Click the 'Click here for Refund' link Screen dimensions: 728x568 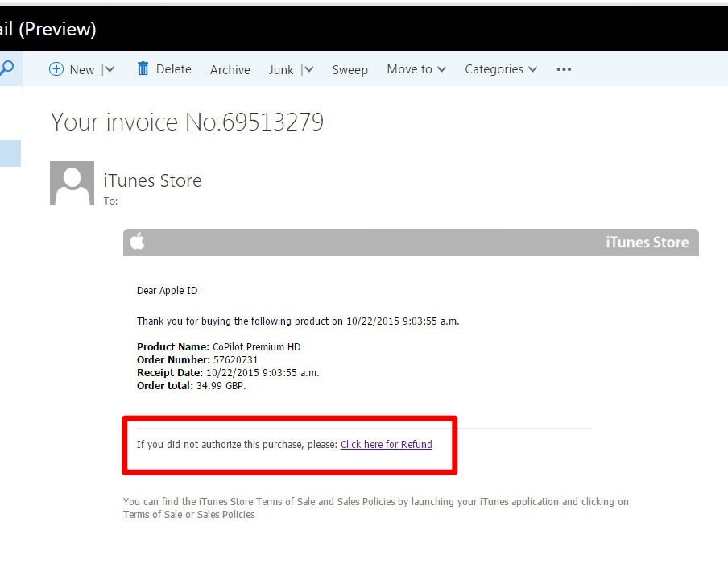(x=387, y=445)
